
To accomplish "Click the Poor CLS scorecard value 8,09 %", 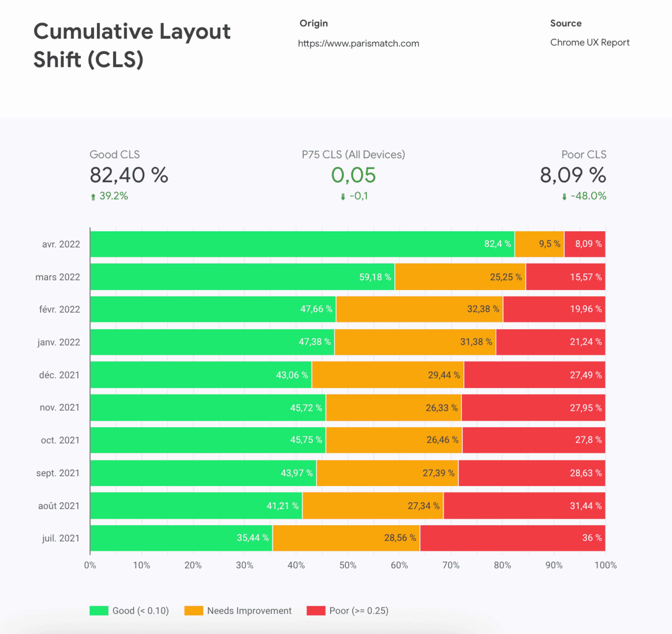I will pyautogui.click(x=573, y=175).
